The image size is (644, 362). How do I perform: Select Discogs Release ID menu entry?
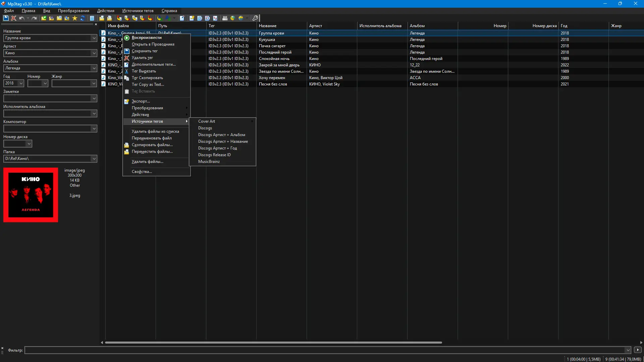(214, 155)
